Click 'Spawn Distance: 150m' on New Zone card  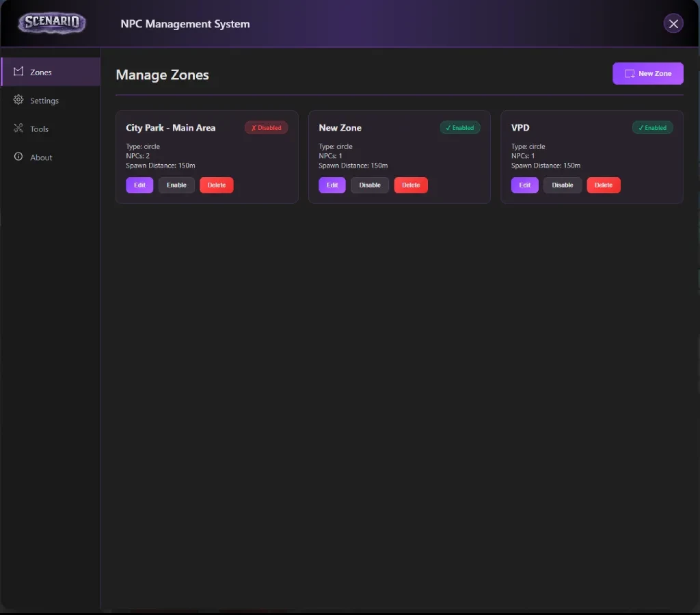tap(353, 166)
